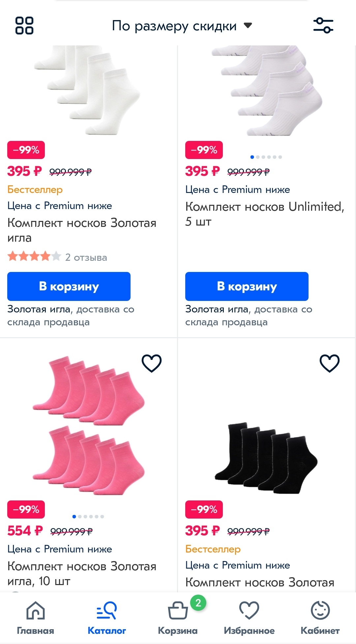Viewport: 356px width, 644px height.
Task: Open 'Комплект носков Unlimited, 5 шт' title
Action: click(265, 214)
